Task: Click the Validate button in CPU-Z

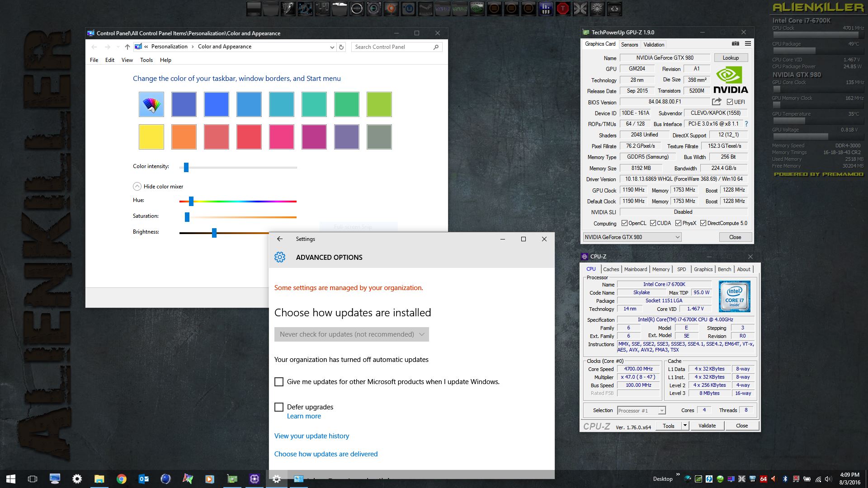Action: [x=707, y=426]
